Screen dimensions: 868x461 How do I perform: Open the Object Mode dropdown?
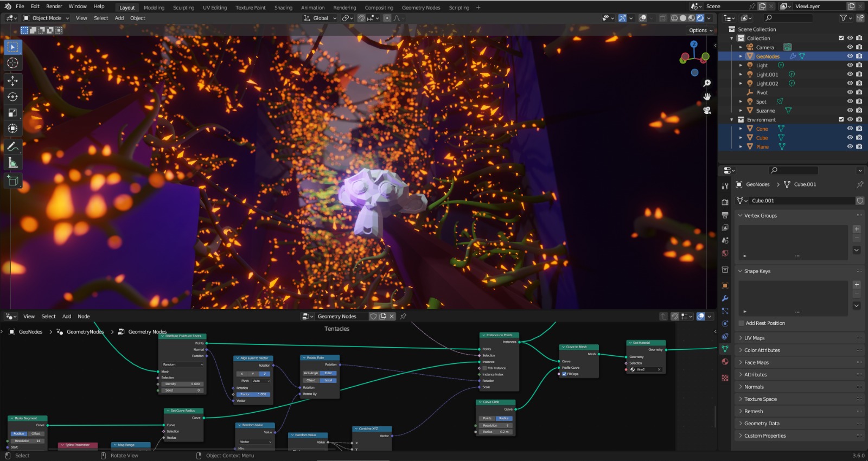(x=46, y=18)
